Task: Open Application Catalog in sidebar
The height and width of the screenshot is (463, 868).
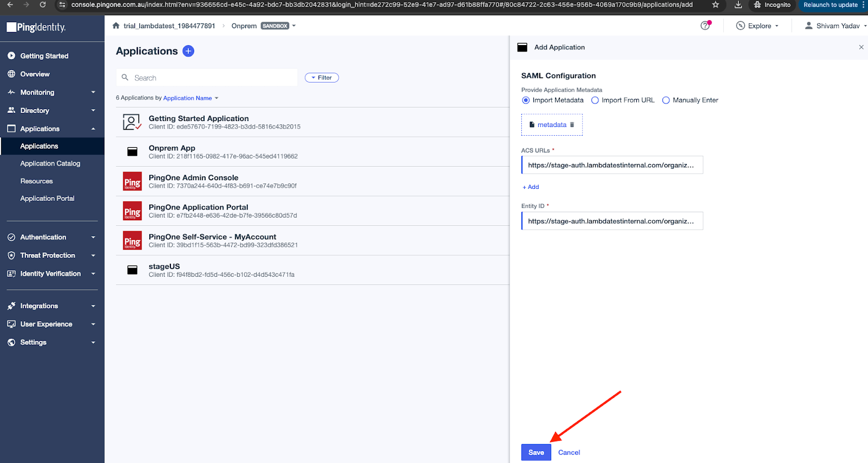Action: pos(50,163)
